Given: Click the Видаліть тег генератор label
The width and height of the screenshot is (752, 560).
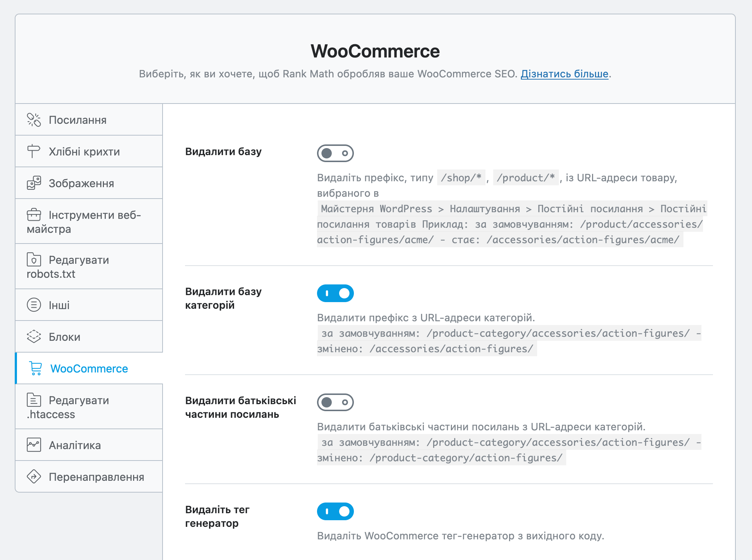Looking at the screenshot, I should tap(217, 516).
